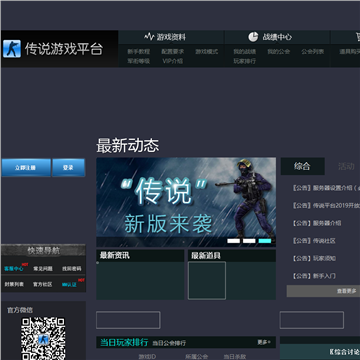Click the 更多+ link in the ranking header

(x=264, y=342)
